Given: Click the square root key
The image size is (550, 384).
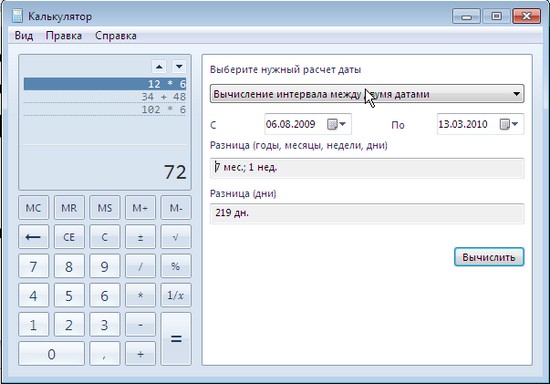Looking at the screenshot, I should [176, 237].
